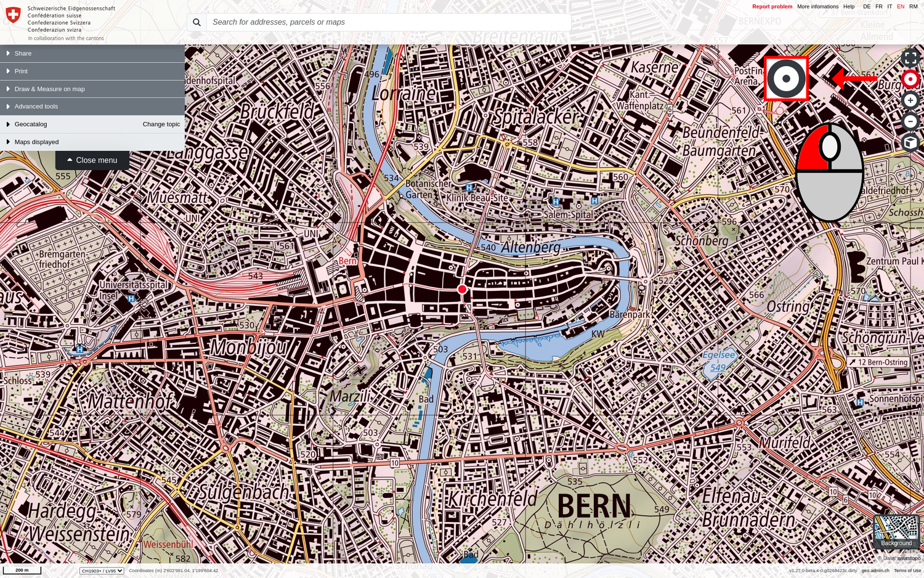Expand the Advanced tools section
The image size is (924, 578).
tap(37, 106)
